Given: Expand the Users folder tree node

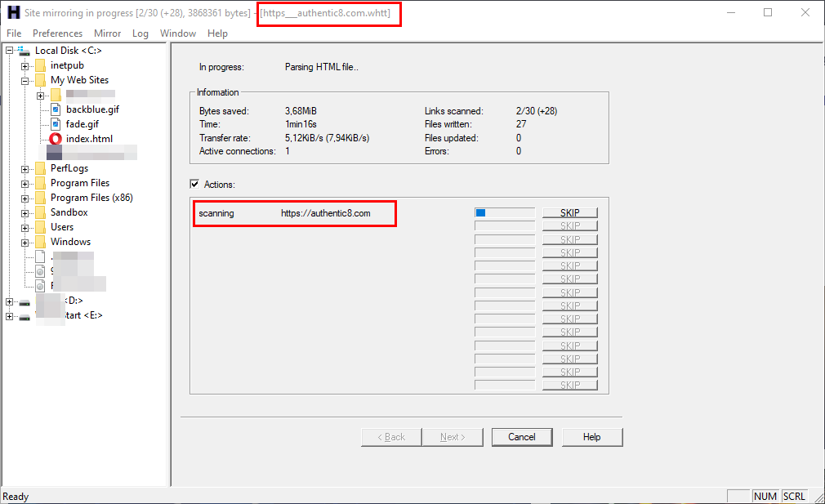Looking at the screenshot, I should [25, 227].
